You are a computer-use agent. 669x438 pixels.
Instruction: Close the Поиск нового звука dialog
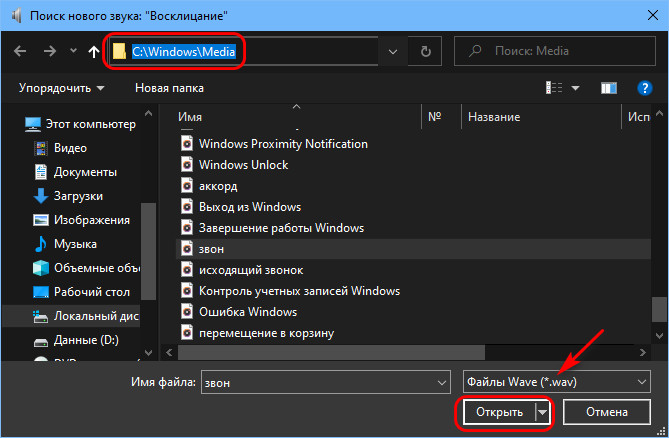[x=652, y=15]
